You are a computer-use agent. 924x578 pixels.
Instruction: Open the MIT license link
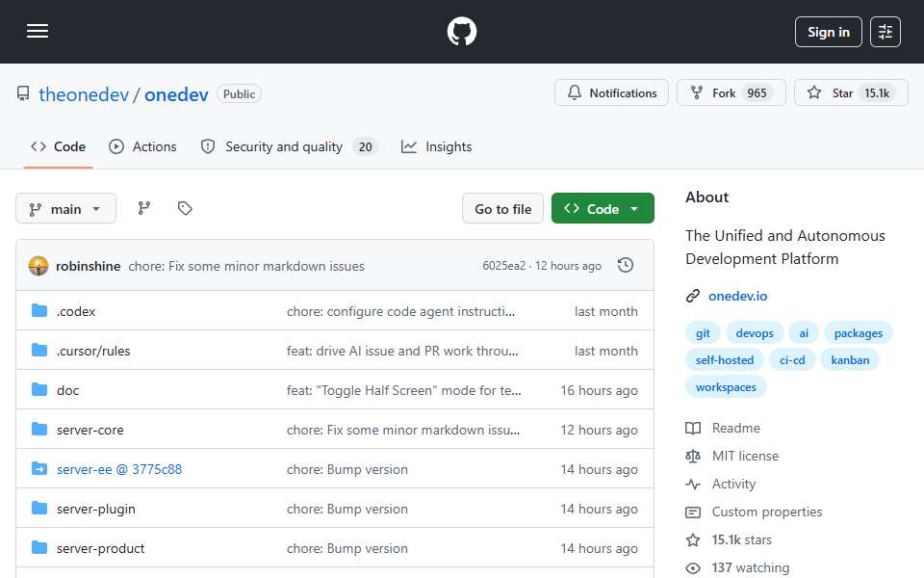745,456
